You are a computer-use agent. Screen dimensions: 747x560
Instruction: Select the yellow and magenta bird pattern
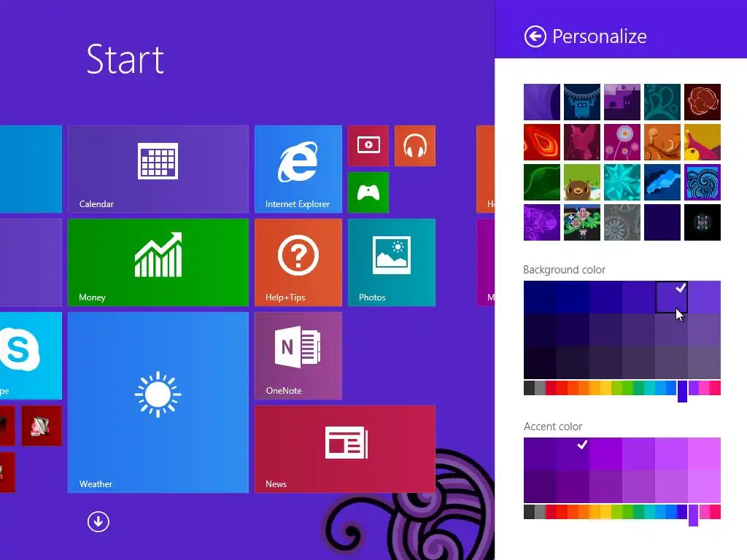coord(703,142)
